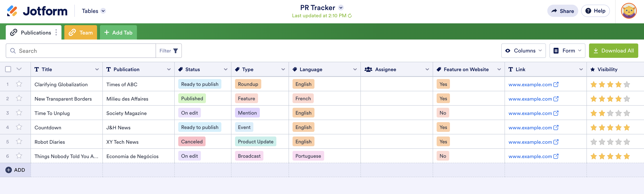Screen dimensions: 644x194
Task: Click the Jotform logo icon
Action: (12, 11)
